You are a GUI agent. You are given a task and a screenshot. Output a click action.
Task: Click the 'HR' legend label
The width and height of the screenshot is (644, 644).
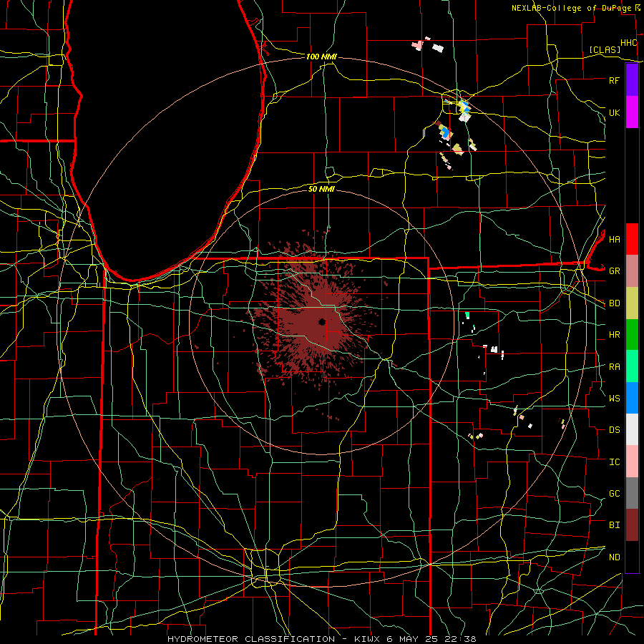point(614,335)
